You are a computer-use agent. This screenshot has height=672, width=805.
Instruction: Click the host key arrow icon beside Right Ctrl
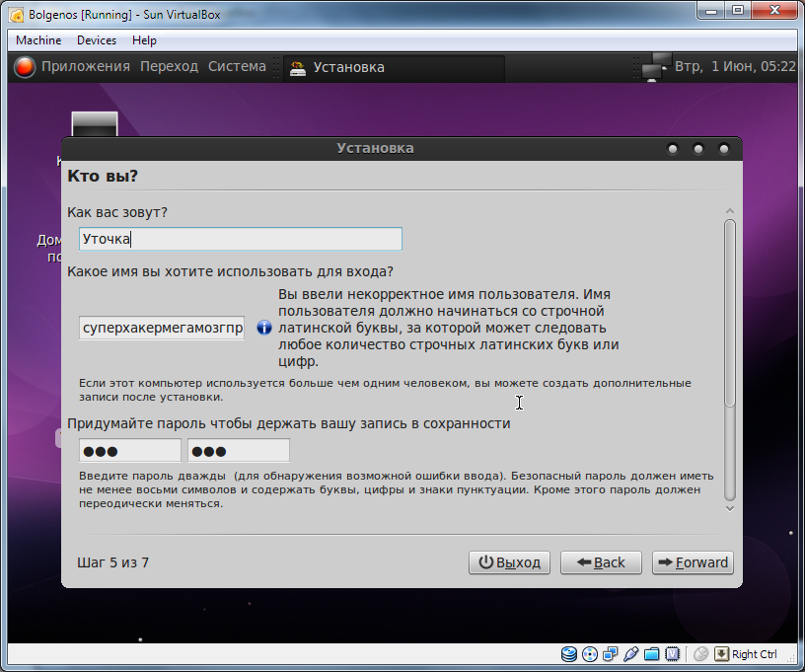coord(721,654)
